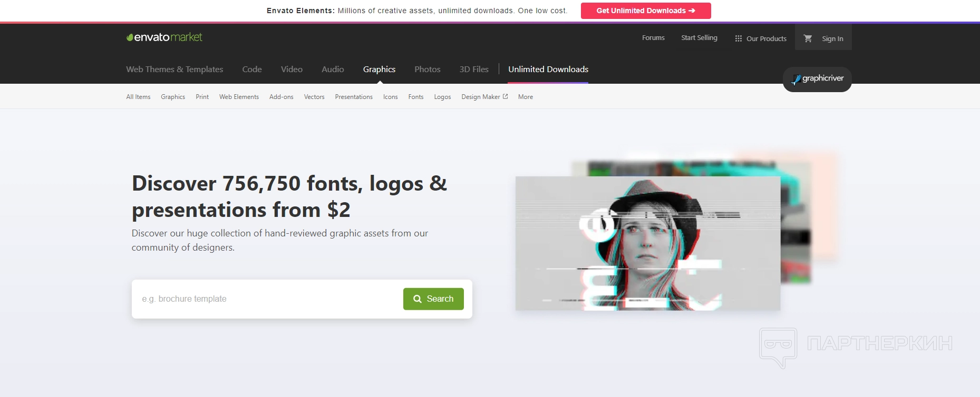Open the Start Selling link
The height and width of the screenshot is (397, 980).
point(699,38)
